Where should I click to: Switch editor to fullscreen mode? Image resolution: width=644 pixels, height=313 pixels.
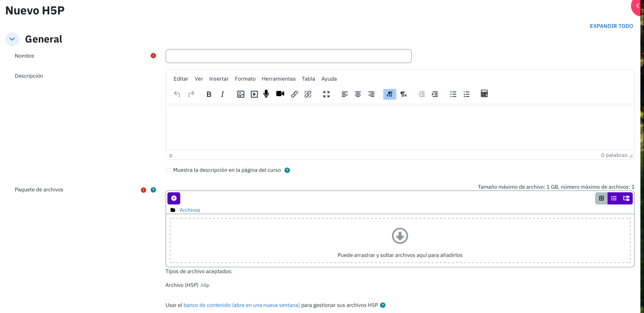[x=326, y=94]
